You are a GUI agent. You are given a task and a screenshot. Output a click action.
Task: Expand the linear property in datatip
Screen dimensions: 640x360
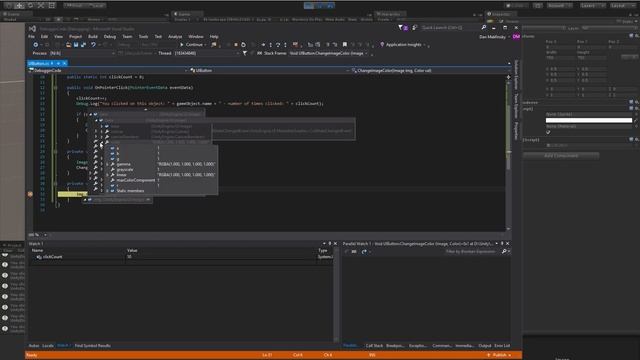pos(108,175)
